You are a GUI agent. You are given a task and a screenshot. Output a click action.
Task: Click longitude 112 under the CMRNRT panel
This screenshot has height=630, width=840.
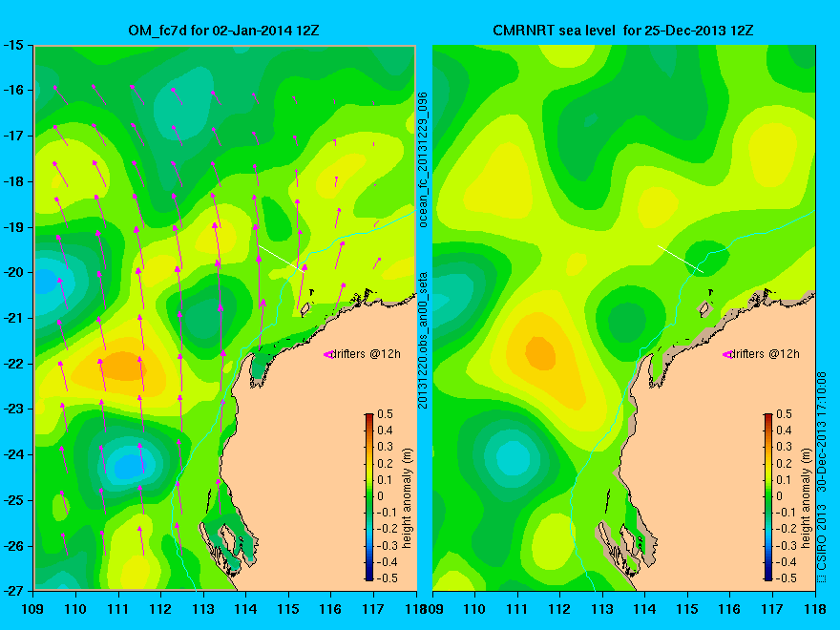[x=559, y=609]
